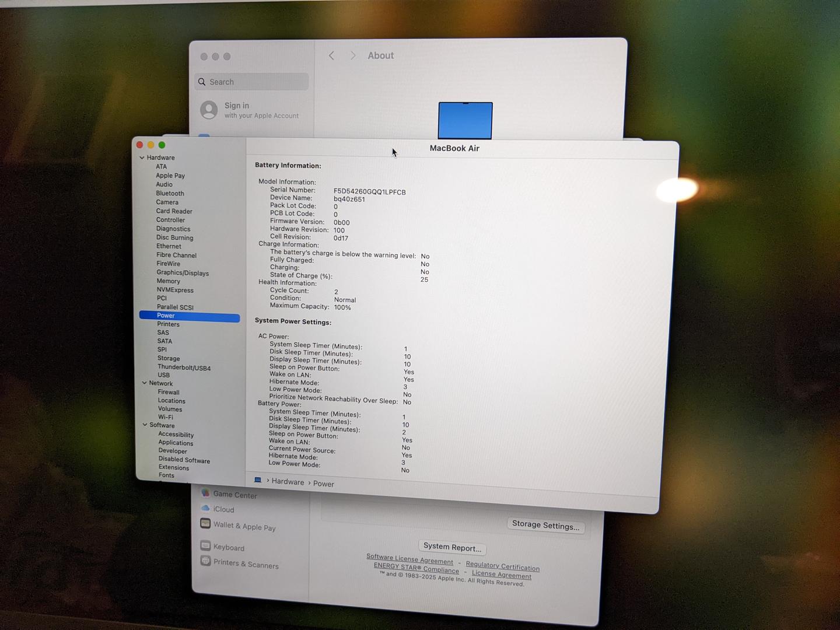Click the Search field in Settings
The width and height of the screenshot is (840, 630).
pos(251,82)
